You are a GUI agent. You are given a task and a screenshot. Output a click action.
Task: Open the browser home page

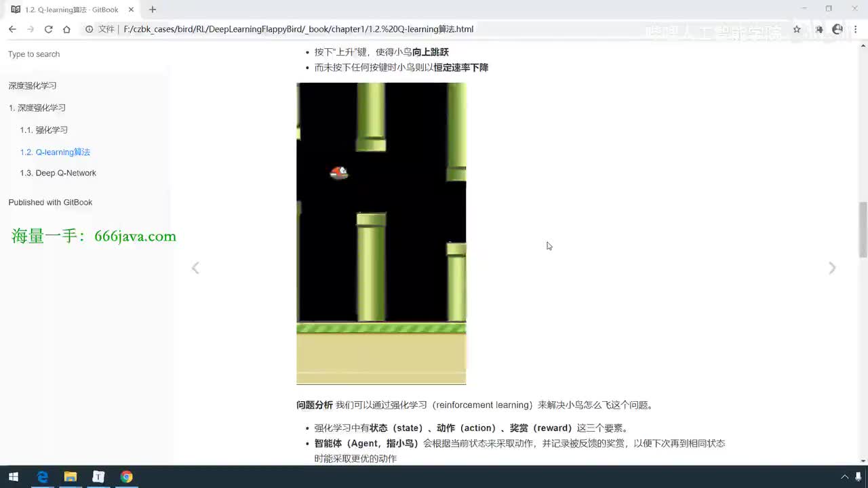66,29
